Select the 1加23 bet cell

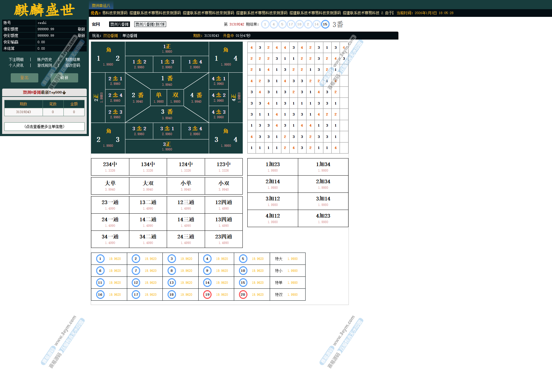(x=272, y=167)
